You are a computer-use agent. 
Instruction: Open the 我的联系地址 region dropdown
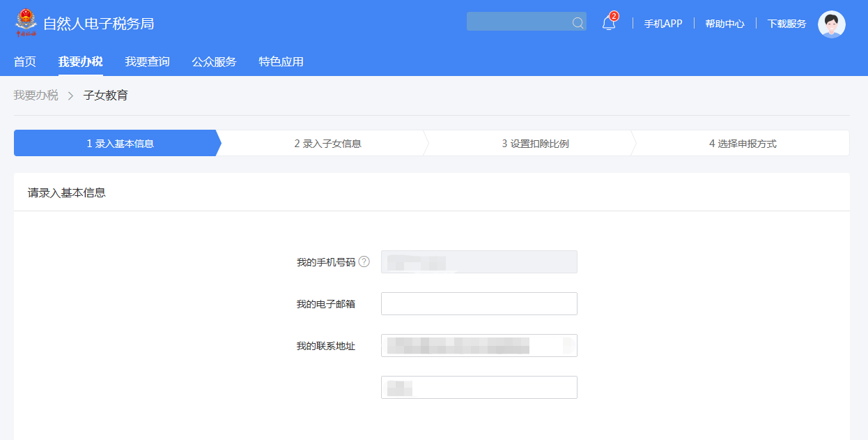[x=479, y=345]
